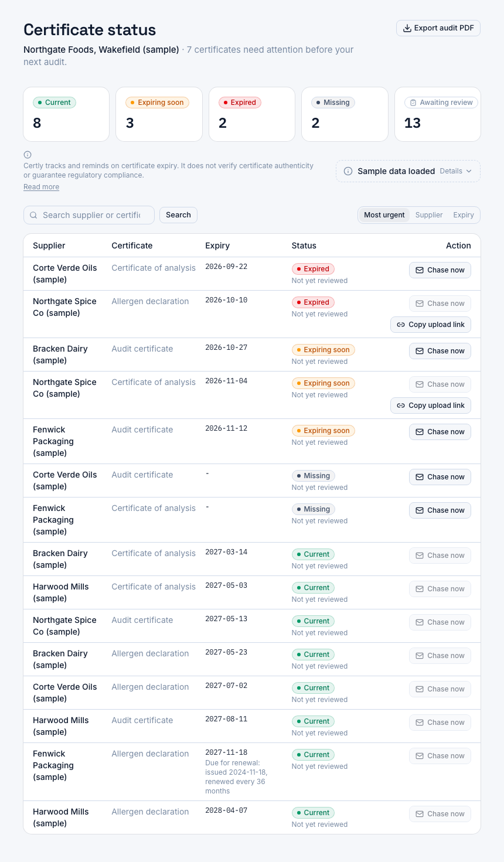The width and height of the screenshot is (504, 862).
Task: Expand the Sample data loaded Details dropdown
Action: click(456, 171)
